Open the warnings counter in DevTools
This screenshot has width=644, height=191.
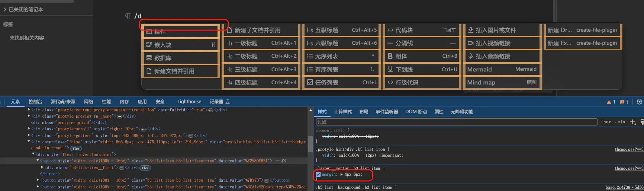[x=611, y=102]
